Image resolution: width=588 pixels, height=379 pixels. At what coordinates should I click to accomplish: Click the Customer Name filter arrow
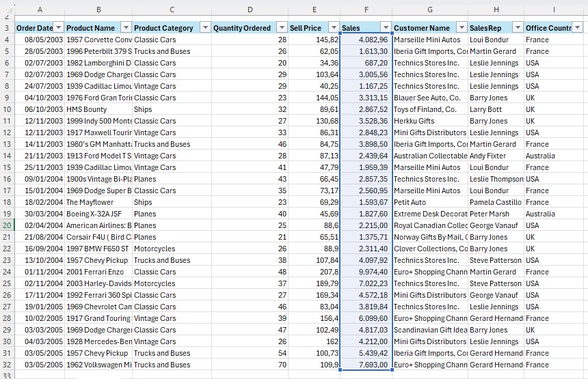tap(461, 28)
